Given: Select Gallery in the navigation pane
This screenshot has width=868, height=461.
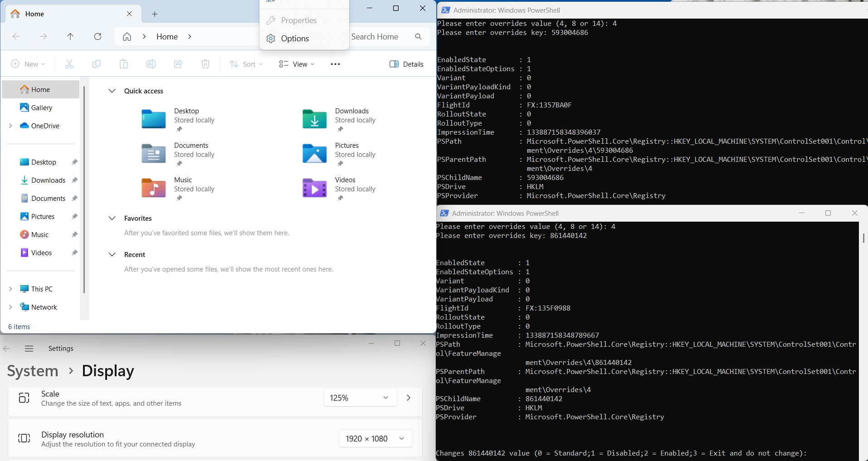Looking at the screenshot, I should coord(41,108).
